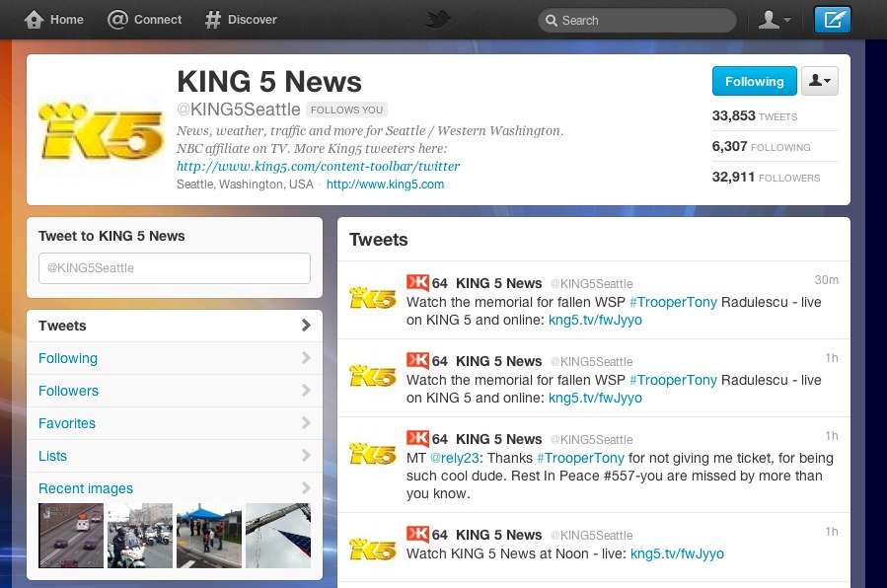This screenshot has width=887, height=588.
Task: Open Connect via the @ icon
Action: pos(117,19)
